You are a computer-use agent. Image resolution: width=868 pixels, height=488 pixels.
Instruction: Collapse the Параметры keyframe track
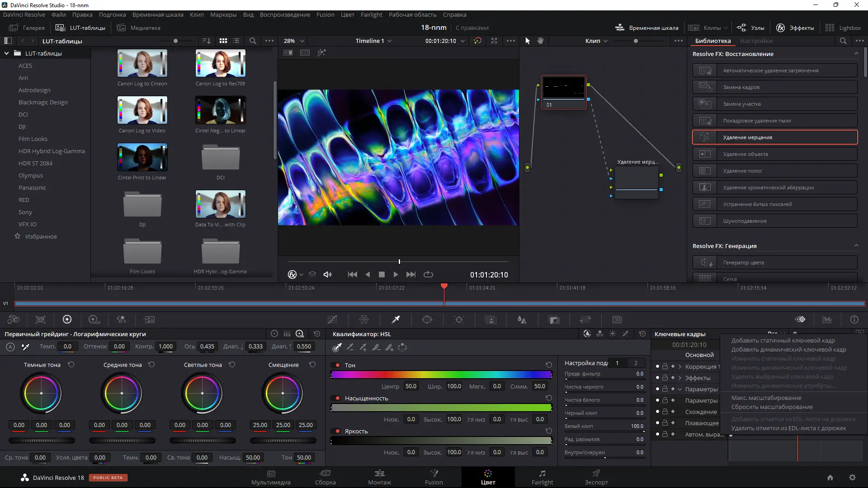click(x=680, y=389)
